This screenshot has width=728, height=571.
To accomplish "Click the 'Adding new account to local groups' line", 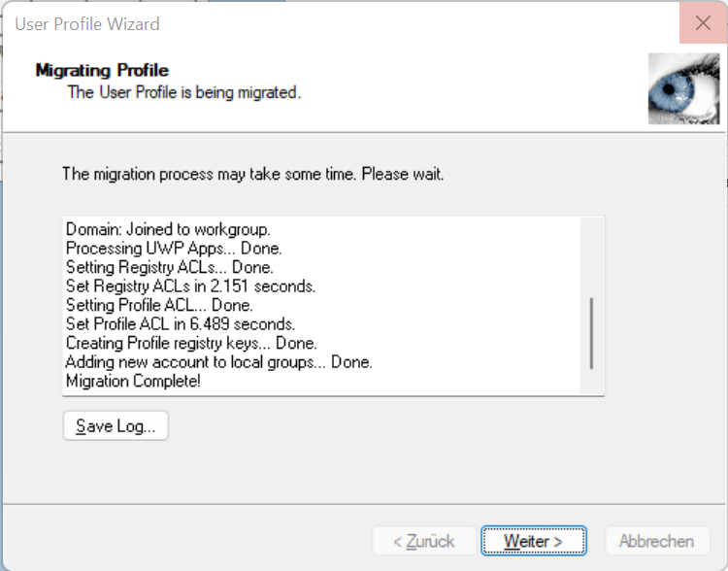I will click(218, 362).
